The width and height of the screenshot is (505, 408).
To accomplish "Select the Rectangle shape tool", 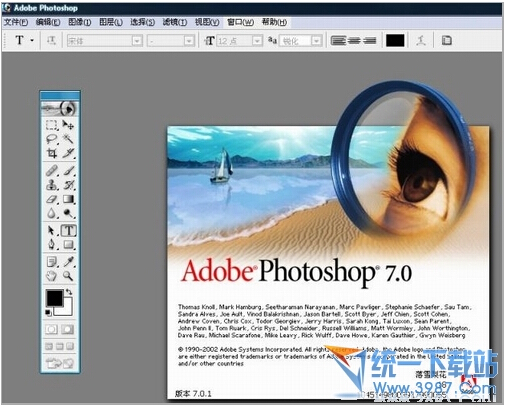I will tap(68, 244).
